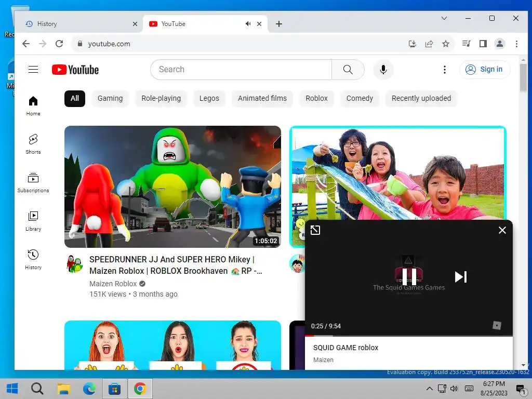The image size is (532, 399).
Task: Select the Gaming filter chip
Action: pos(110,98)
